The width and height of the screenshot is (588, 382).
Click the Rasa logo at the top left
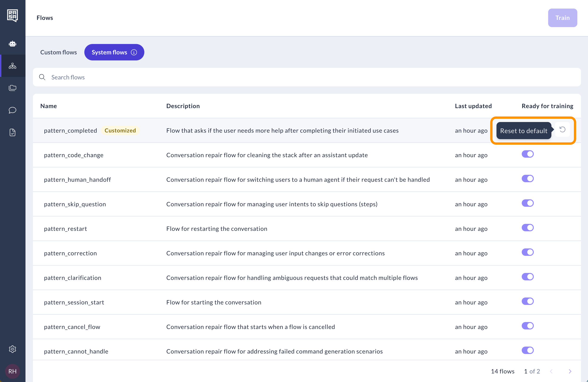click(x=13, y=16)
